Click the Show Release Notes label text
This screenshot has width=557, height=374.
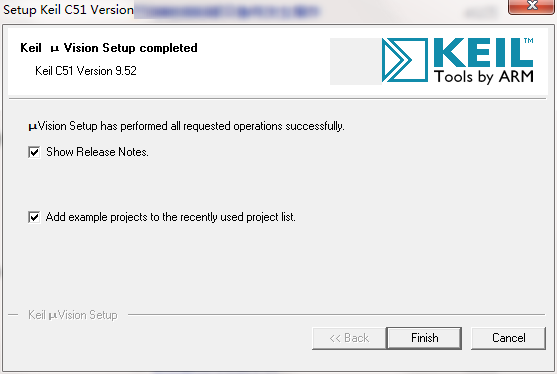pyautogui.click(x=97, y=152)
